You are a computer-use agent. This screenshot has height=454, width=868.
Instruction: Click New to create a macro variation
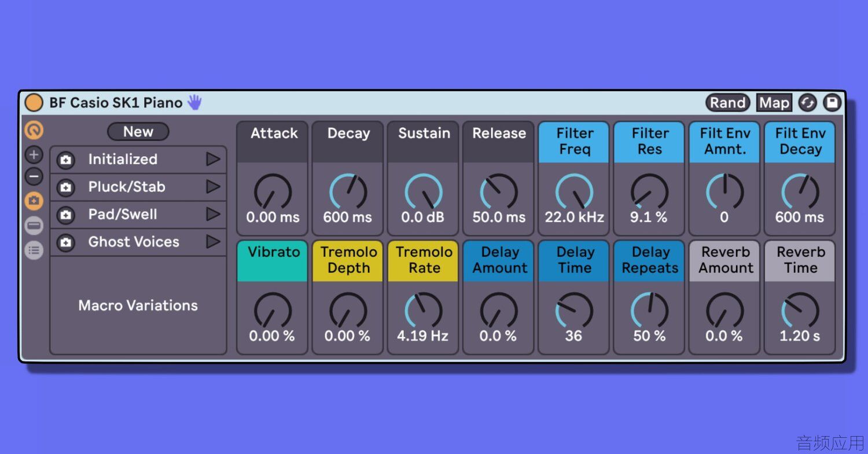click(x=138, y=132)
